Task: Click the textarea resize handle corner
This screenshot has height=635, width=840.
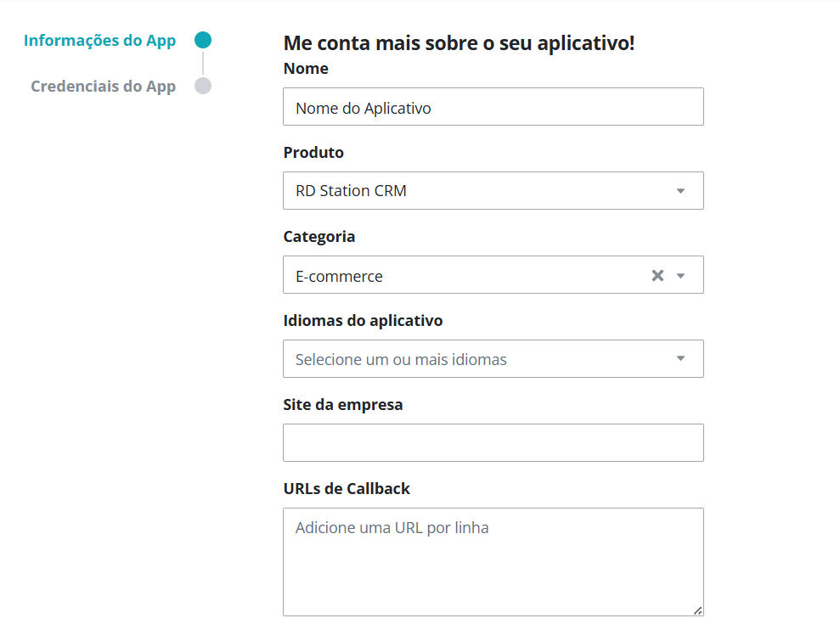Action: pyautogui.click(x=697, y=610)
